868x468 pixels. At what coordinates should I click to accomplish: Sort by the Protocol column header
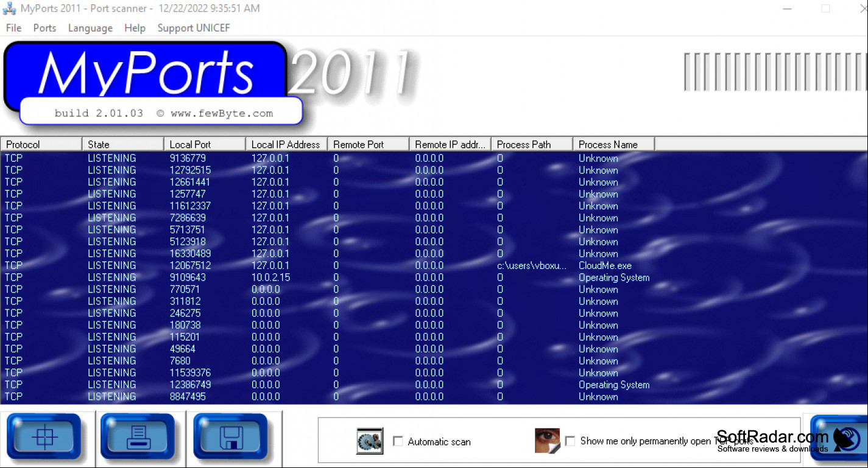coord(41,144)
